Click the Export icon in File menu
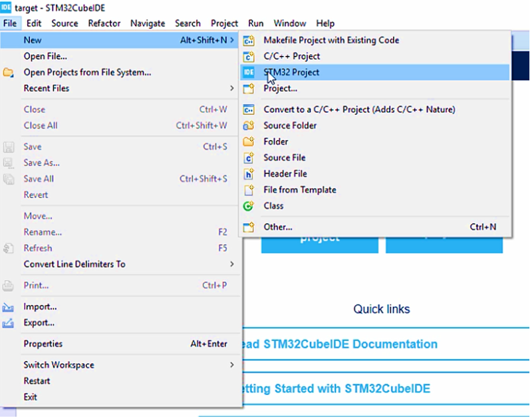 [x=8, y=323]
